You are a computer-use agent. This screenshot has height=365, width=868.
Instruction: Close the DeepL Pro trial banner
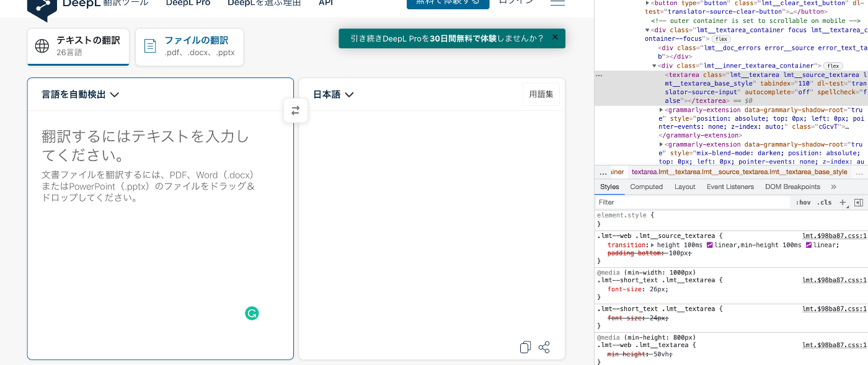555,37
